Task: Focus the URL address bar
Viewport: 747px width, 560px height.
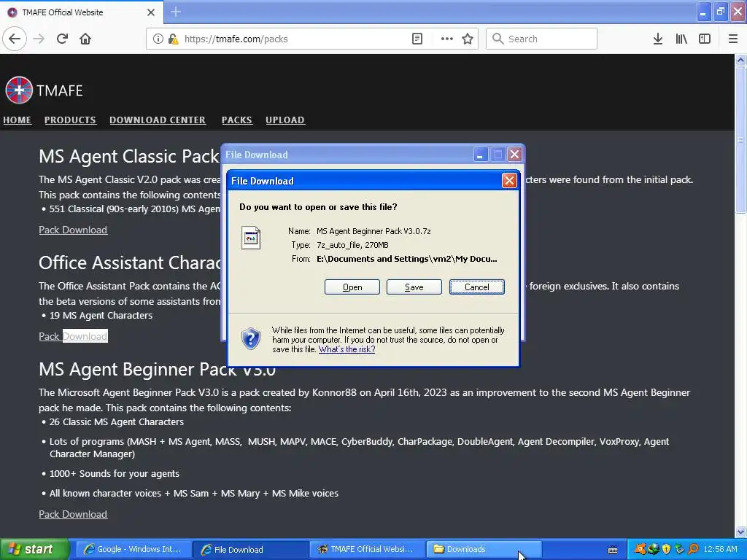Action: [295, 39]
